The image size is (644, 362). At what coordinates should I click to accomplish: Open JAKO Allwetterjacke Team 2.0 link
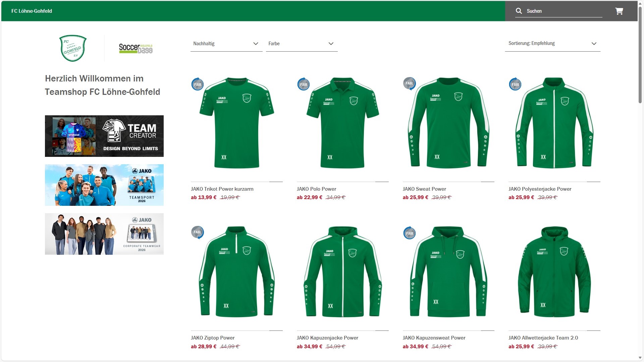pos(543,338)
